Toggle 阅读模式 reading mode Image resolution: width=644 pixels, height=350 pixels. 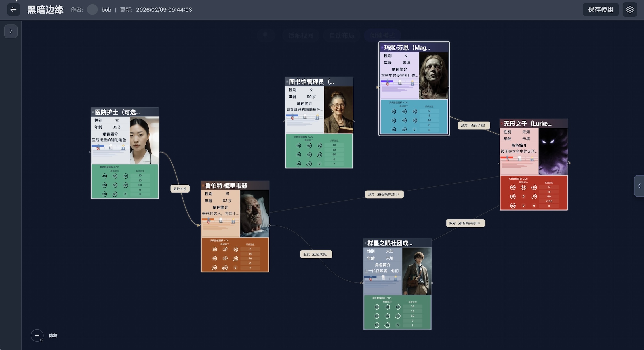(382, 36)
